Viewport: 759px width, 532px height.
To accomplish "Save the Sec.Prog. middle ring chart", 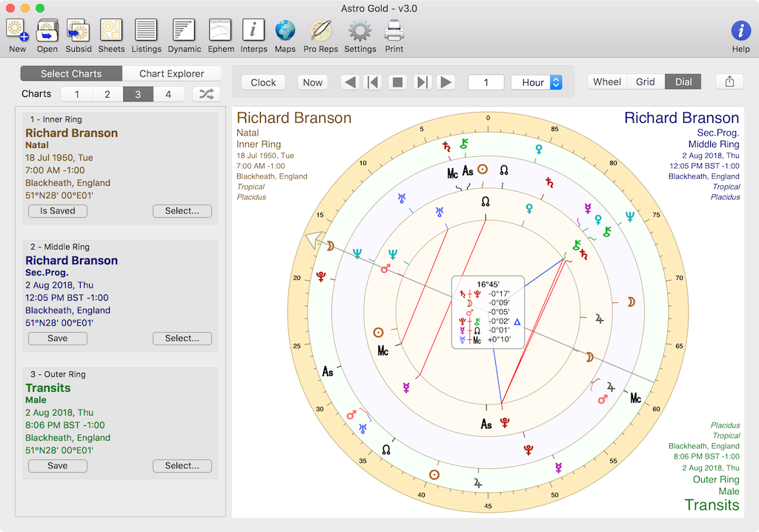I will coord(58,339).
